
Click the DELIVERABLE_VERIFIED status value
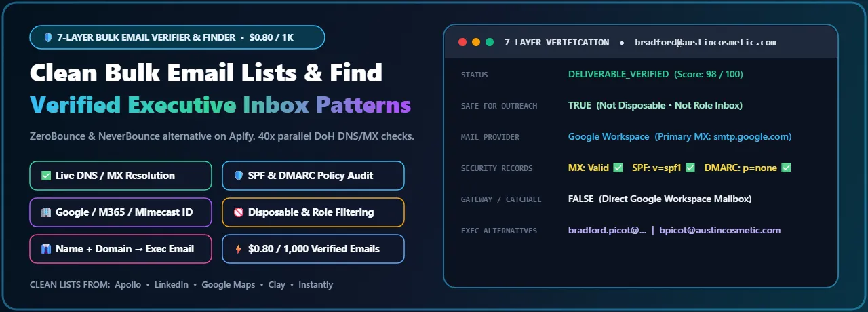pyautogui.click(x=656, y=74)
